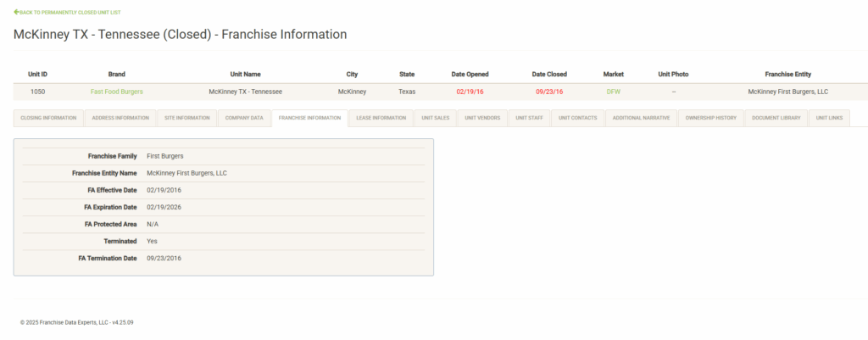View the Ownership History tab

click(x=711, y=118)
